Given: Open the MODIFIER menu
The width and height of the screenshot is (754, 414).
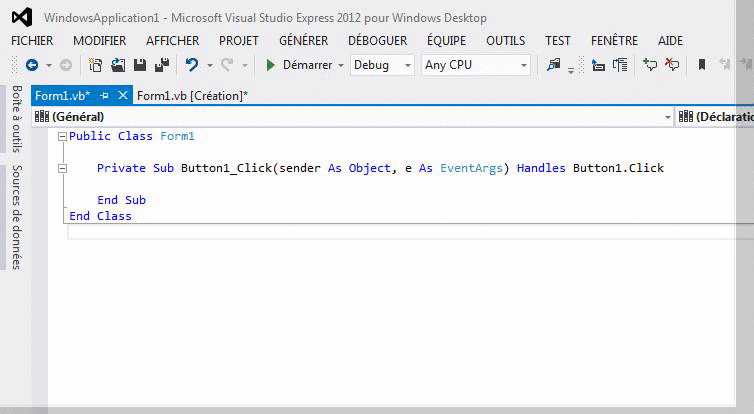Looking at the screenshot, I should coord(100,41).
